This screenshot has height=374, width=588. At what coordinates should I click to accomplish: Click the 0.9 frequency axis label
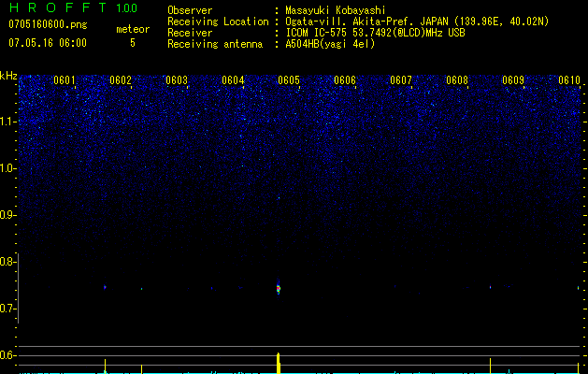pyautogui.click(x=8, y=215)
